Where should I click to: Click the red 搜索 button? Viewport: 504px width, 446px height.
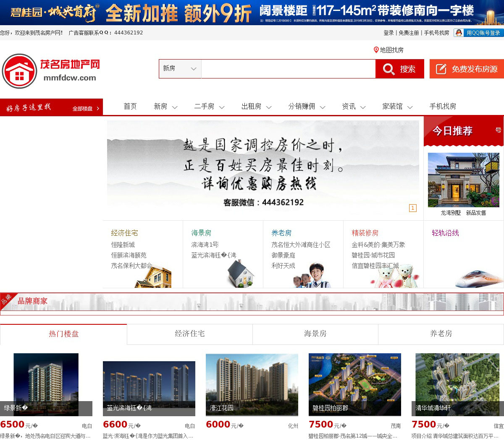400,69
